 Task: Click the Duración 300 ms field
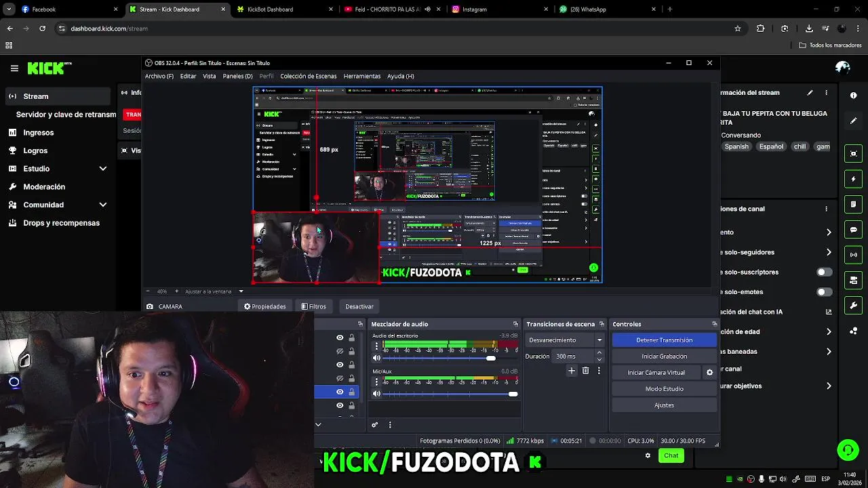(574, 357)
